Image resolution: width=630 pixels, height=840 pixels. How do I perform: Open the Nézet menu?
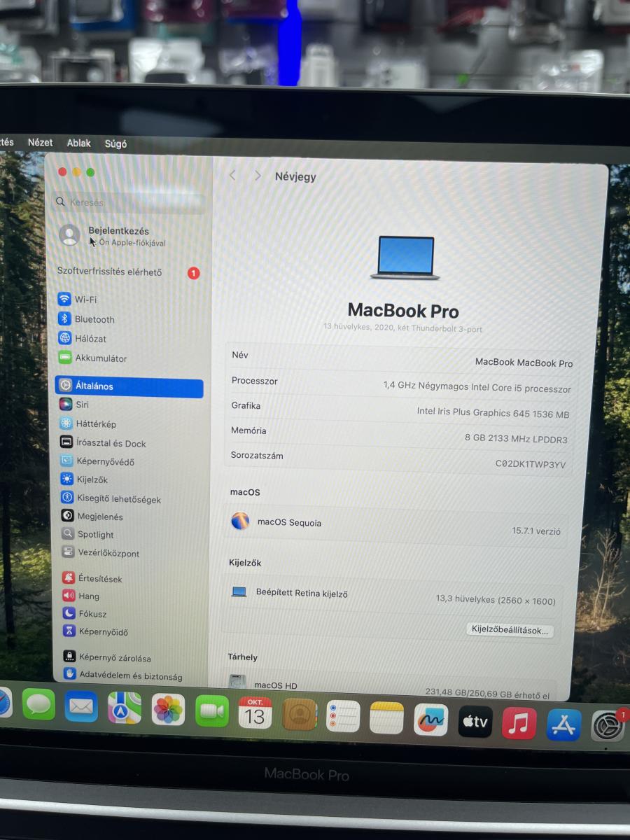coord(40,142)
